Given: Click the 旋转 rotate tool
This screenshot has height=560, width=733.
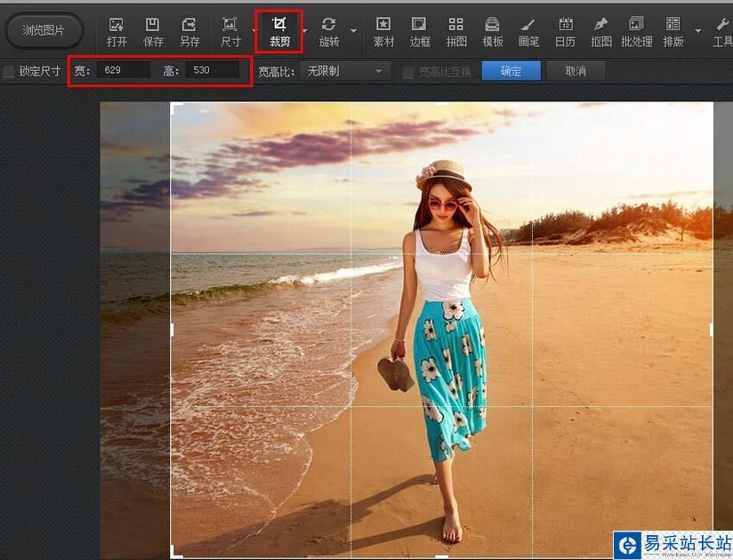Looking at the screenshot, I should point(328,32).
